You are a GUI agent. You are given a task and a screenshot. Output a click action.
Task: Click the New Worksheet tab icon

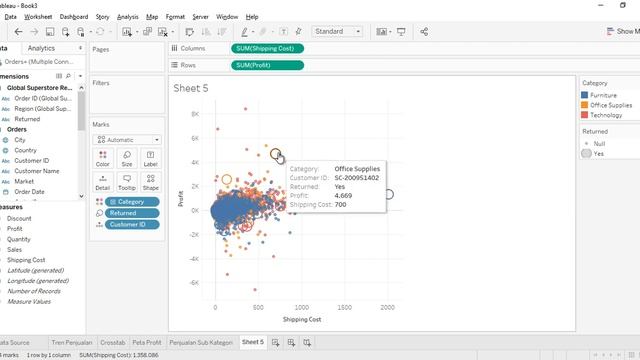(276, 342)
